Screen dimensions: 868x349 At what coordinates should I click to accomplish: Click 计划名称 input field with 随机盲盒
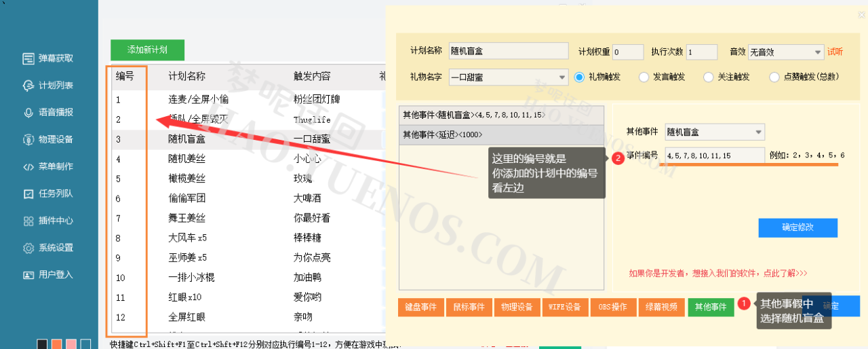[x=508, y=51]
